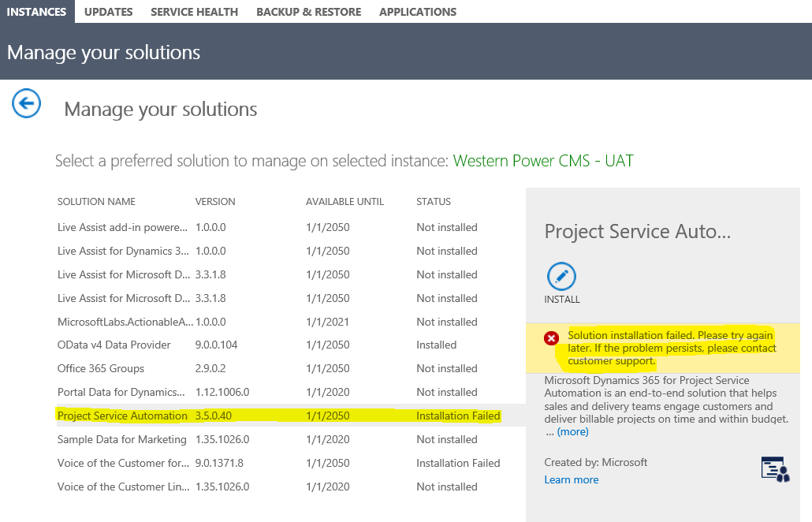Switch to the UPDATES tab

click(108, 11)
